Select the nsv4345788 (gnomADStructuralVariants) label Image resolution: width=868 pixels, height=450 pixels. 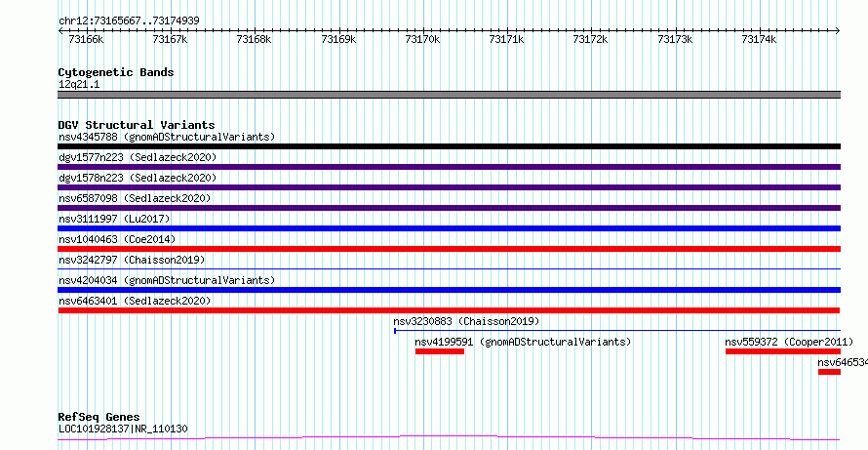[x=167, y=137]
